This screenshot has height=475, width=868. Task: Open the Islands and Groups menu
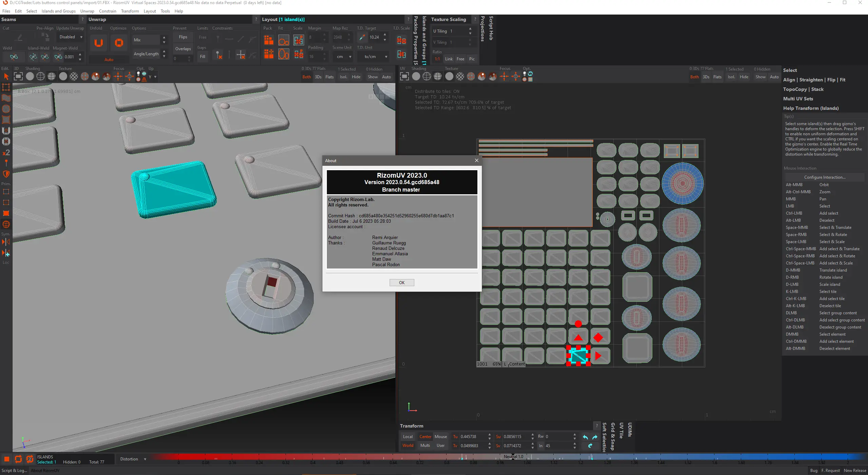[58, 11]
